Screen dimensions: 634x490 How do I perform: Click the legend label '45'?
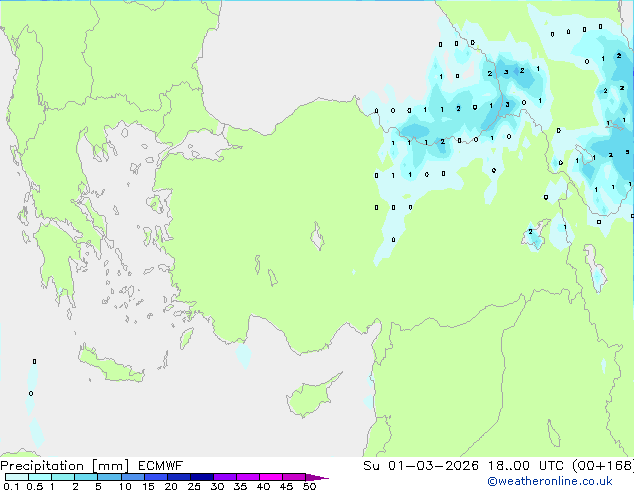(x=286, y=486)
